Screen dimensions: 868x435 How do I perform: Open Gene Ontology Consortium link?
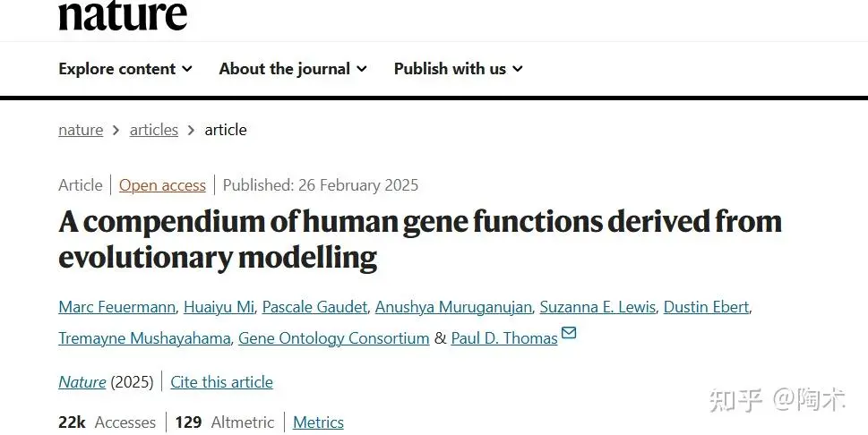click(x=334, y=338)
